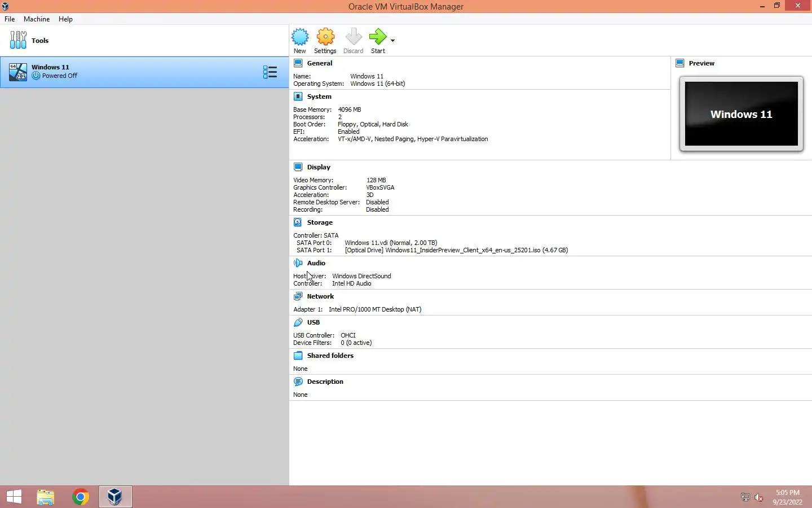Open Shared folders heading link

tap(330, 356)
